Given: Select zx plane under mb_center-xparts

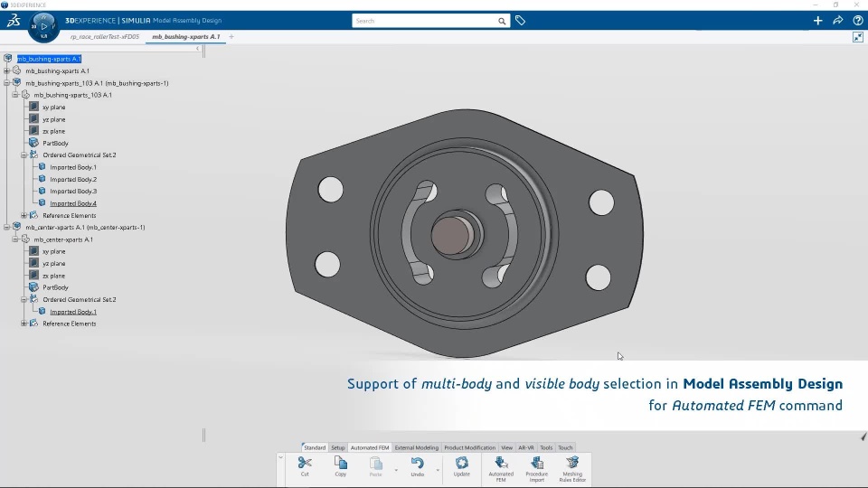Looking at the screenshot, I should click(53, 276).
